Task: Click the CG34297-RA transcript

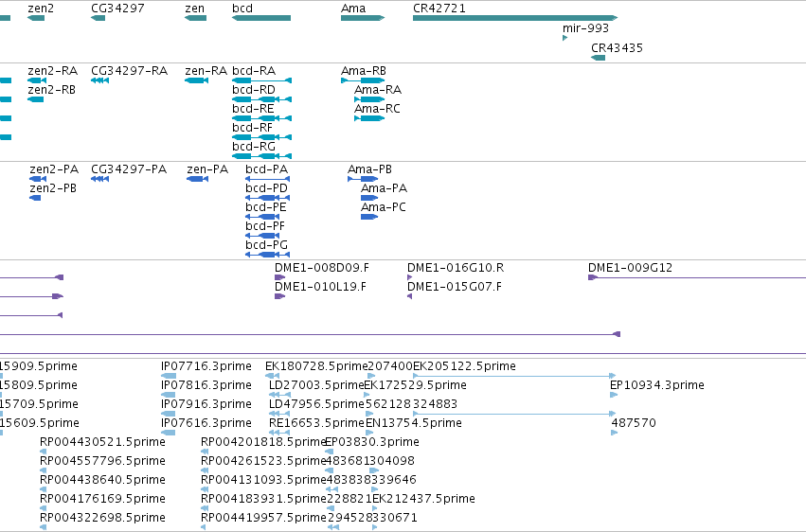Action: 99,80
